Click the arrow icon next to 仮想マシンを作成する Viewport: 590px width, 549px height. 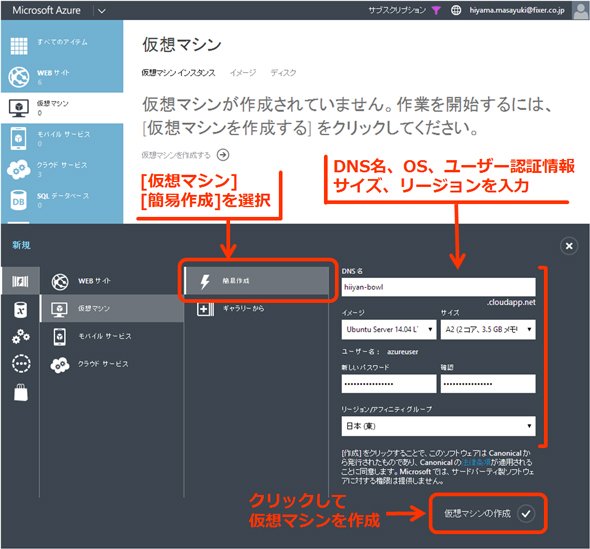tap(223, 155)
